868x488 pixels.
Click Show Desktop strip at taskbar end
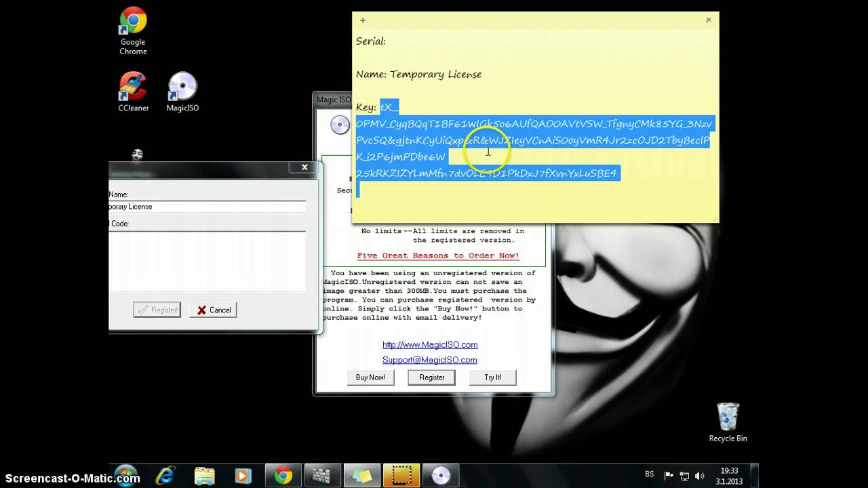755,476
